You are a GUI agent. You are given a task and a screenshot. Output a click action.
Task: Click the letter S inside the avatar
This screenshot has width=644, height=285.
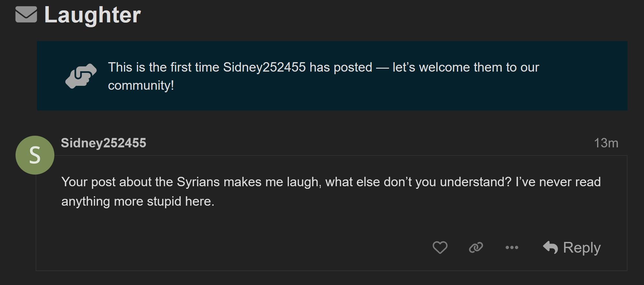(35, 155)
